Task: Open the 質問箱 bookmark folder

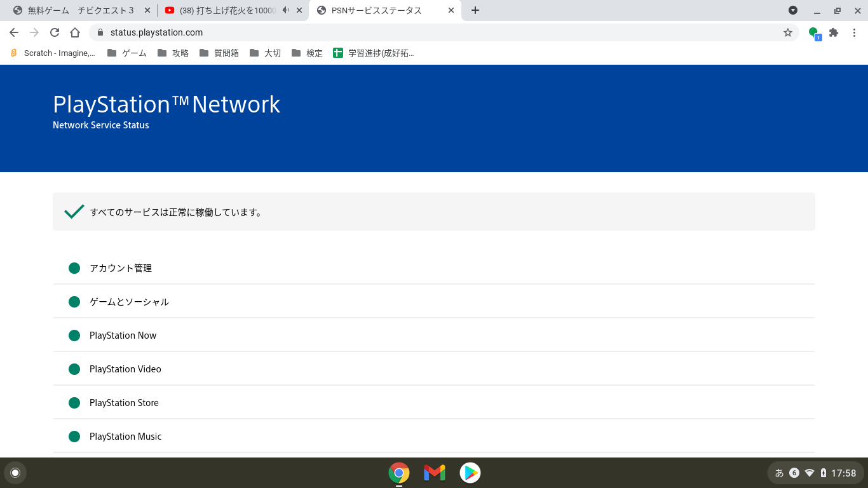Action: [219, 53]
